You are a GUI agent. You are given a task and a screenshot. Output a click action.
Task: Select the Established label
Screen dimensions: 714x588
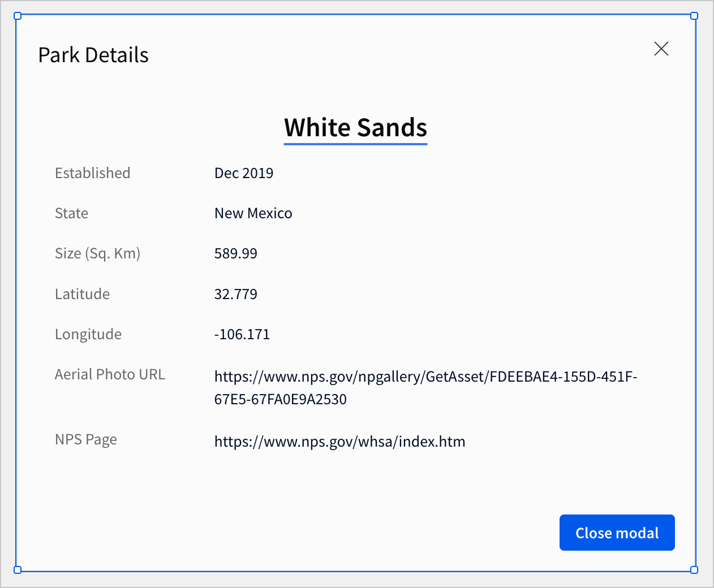92,173
